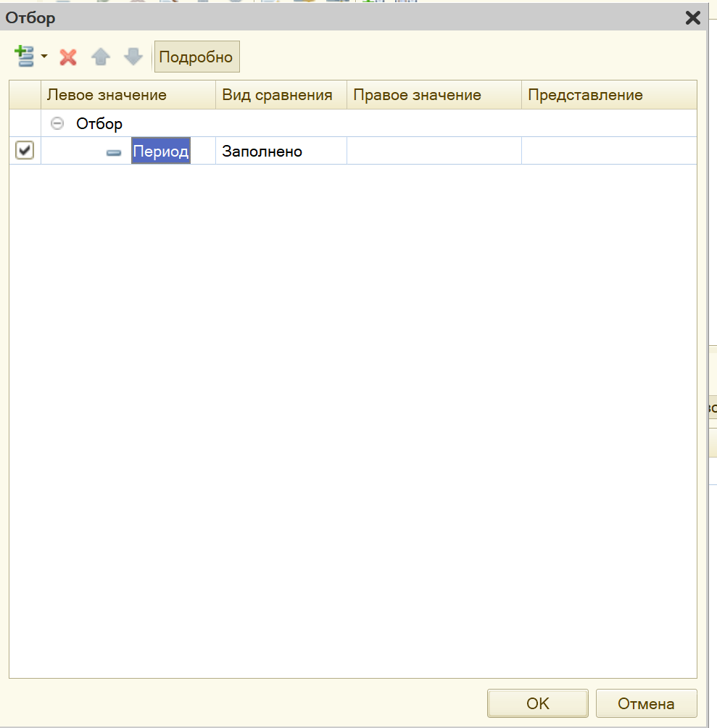Click the empty Правое значение cell for Период
This screenshot has height=728, width=717.
click(434, 151)
